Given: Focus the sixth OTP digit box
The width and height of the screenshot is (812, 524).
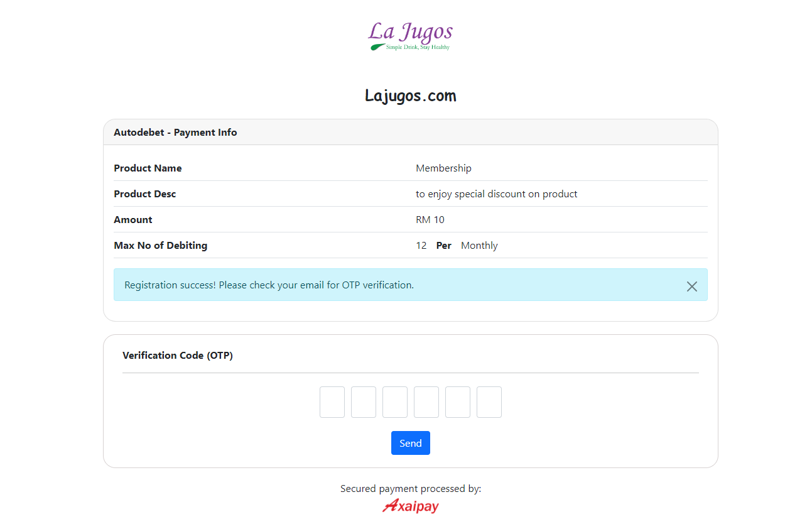Looking at the screenshot, I should [x=489, y=402].
